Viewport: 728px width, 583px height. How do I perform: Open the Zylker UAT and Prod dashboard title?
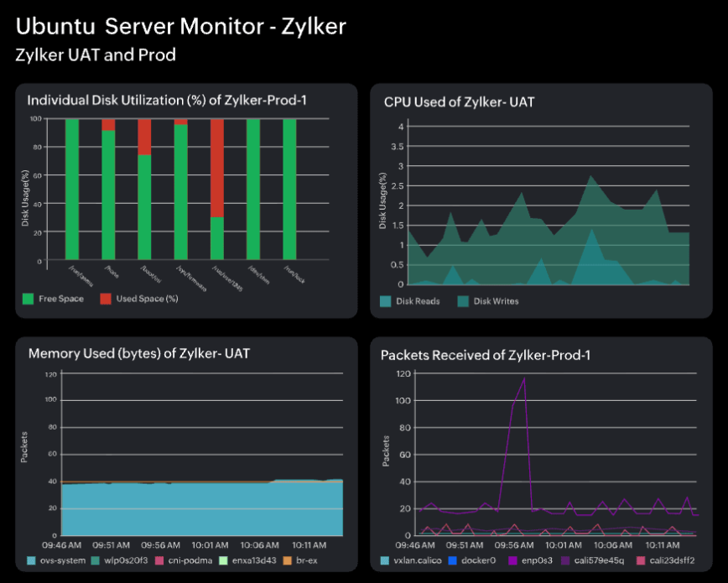[96, 55]
